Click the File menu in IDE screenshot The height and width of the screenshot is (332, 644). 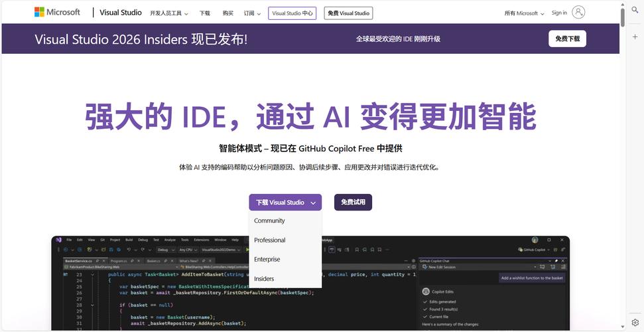click(69, 240)
